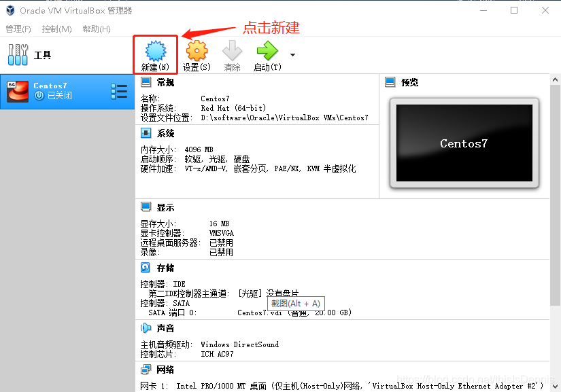Click the scrollbar up arrow
Screen dimensions: 561x392
(556, 79)
